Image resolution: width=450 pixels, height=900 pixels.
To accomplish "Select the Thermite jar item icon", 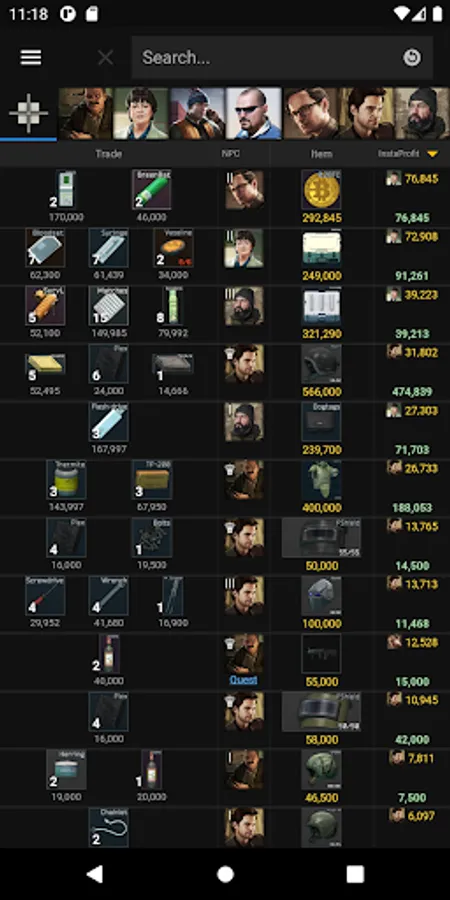I will [x=67, y=479].
